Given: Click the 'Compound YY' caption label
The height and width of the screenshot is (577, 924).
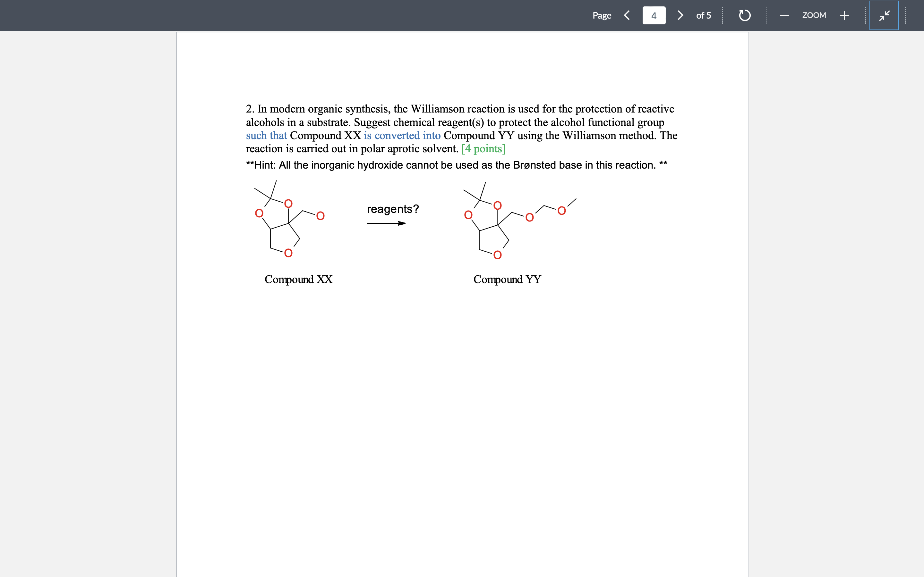Looking at the screenshot, I should click(507, 279).
